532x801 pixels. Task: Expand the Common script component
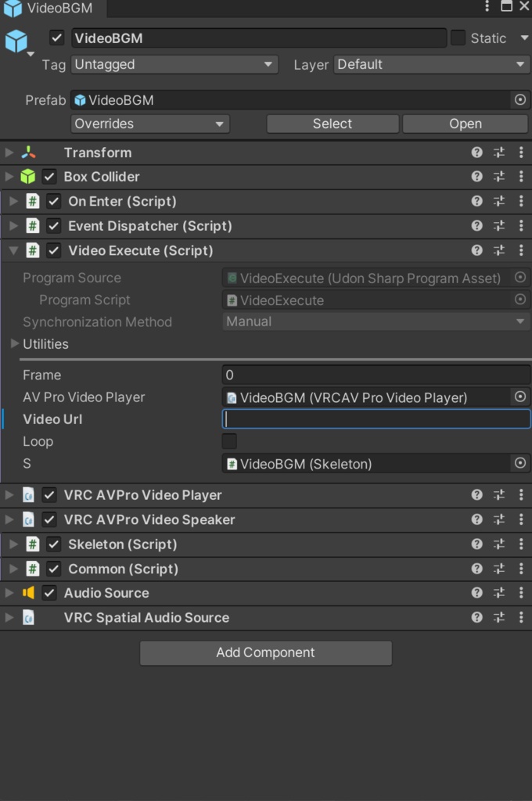(x=13, y=568)
